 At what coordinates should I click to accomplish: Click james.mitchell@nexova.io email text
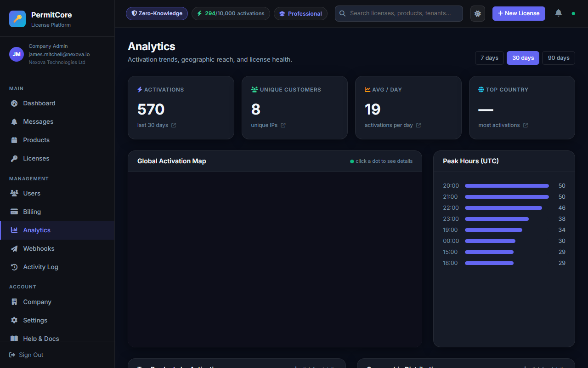tap(59, 54)
